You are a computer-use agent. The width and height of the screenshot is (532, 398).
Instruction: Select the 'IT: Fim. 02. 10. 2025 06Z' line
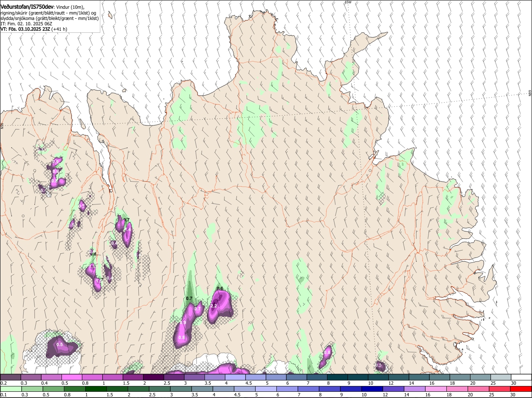(x=26, y=24)
